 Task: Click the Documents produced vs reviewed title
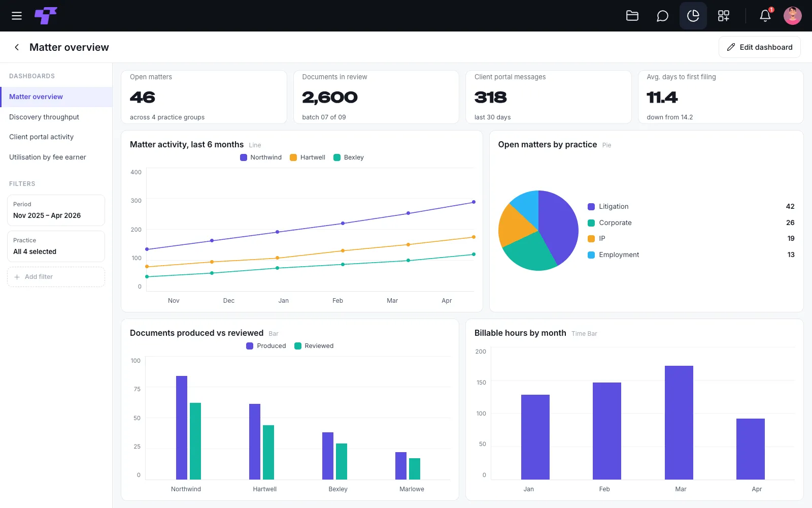tap(197, 333)
